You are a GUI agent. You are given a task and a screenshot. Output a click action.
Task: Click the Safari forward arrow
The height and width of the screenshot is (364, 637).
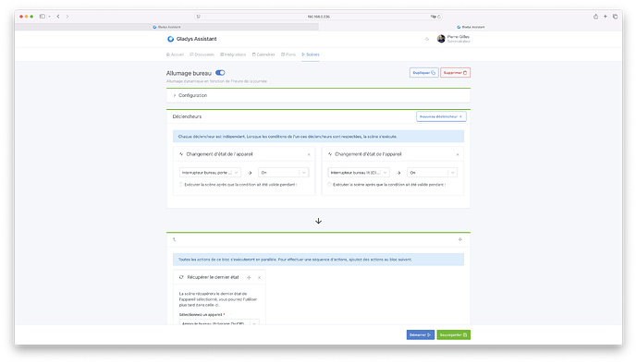tap(67, 17)
